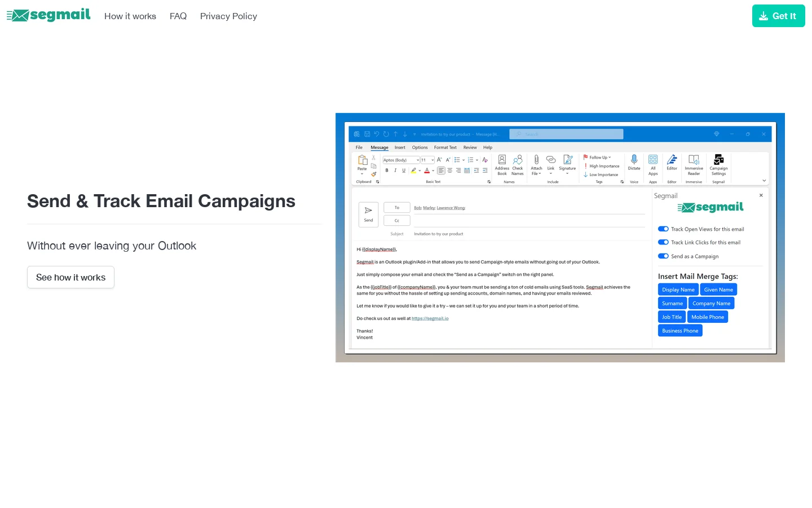The image size is (812, 508).
Task: Toggle the Send as a Campaign switch
Action: point(663,256)
